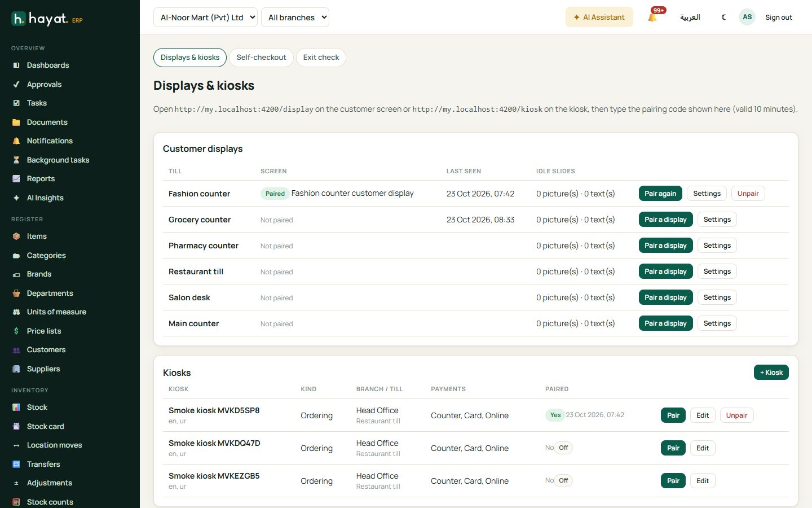Viewport: 812px width, 508px height.
Task: Add a new kiosk with + Kiosk
Action: pyautogui.click(x=771, y=373)
